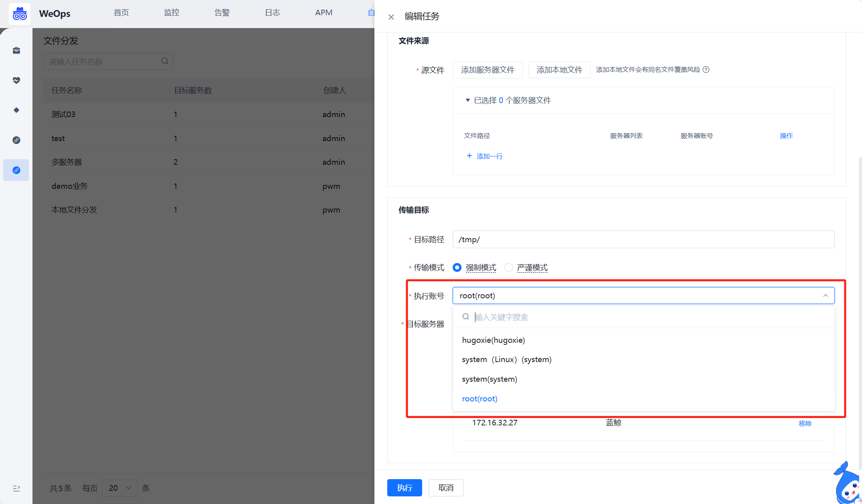Click the test task row

pos(209,138)
